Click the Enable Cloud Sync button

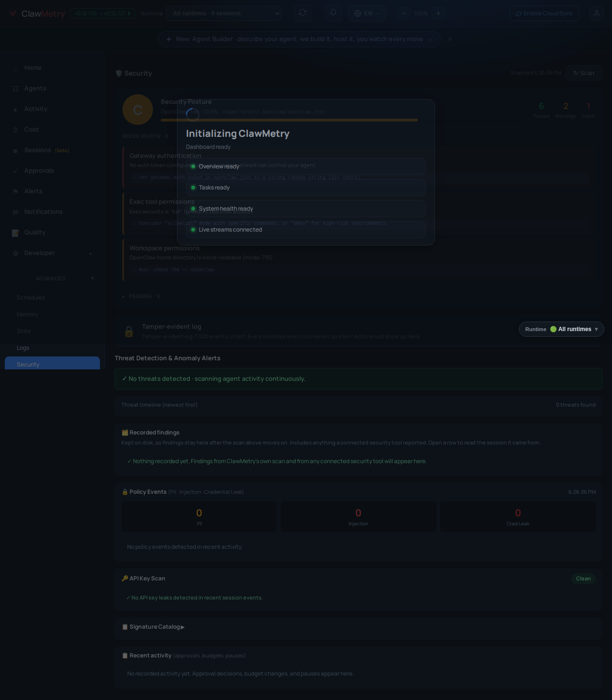545,13
